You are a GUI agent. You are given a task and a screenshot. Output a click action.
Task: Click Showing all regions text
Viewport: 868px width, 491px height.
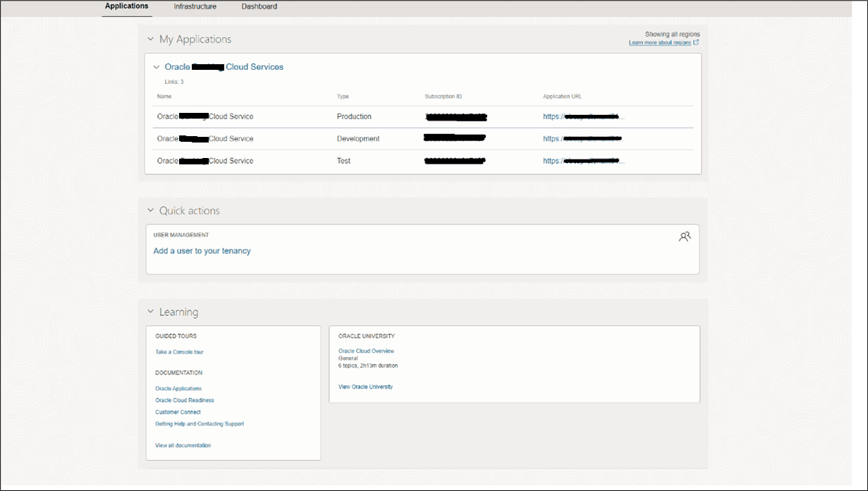(x=673, y=34)
